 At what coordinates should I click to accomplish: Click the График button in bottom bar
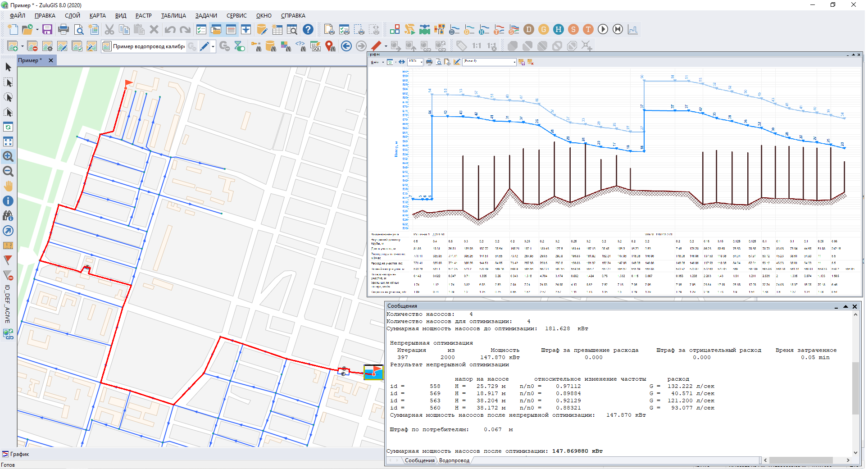point(16,454)
